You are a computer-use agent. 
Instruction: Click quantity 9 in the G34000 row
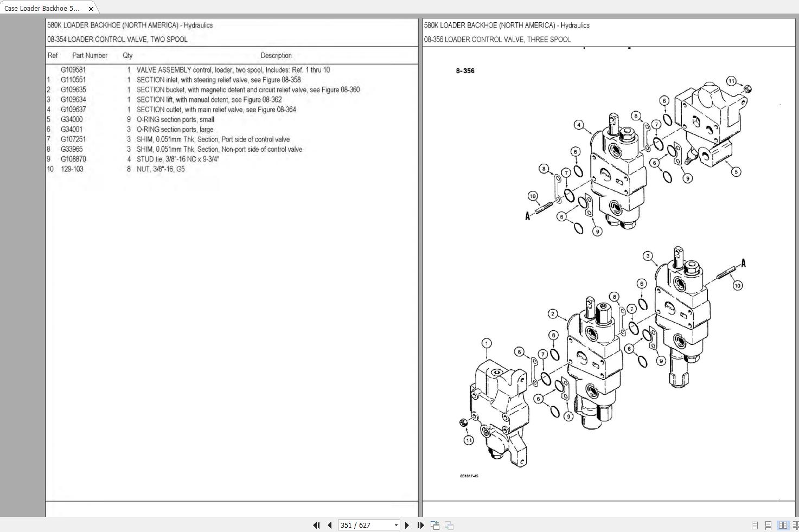tap(129, 119)
